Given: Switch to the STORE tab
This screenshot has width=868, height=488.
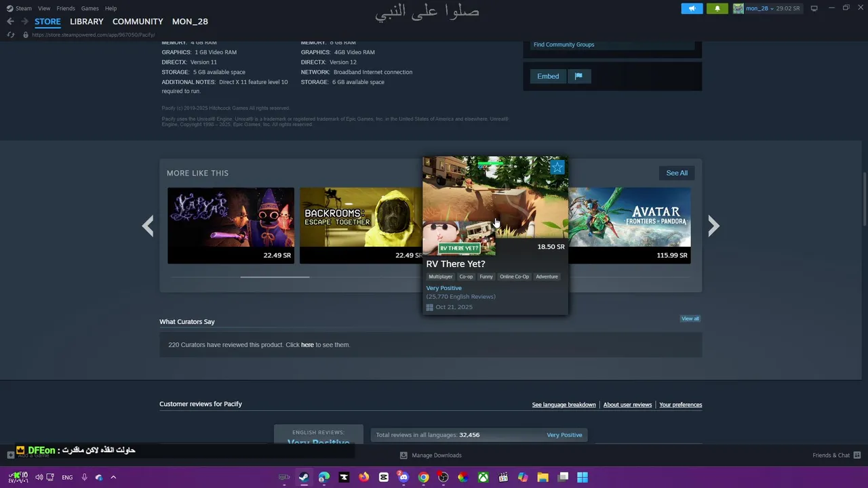Looking at the screenshot, I should pyautogui.click(x=47, y=22).
